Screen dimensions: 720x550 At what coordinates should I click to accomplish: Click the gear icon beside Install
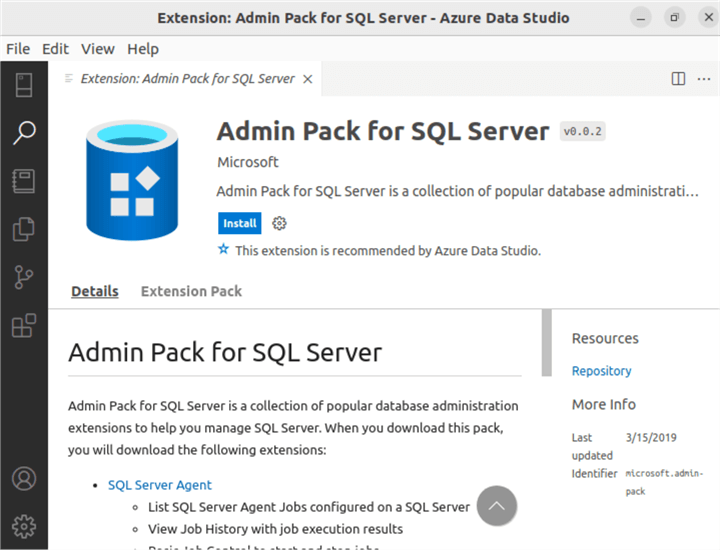click(280, 223)
